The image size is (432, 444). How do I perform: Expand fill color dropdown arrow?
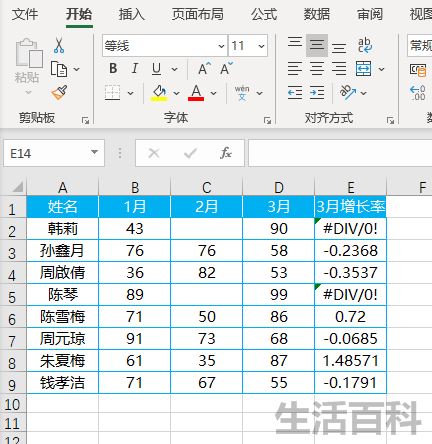click(x=176, y=93)
